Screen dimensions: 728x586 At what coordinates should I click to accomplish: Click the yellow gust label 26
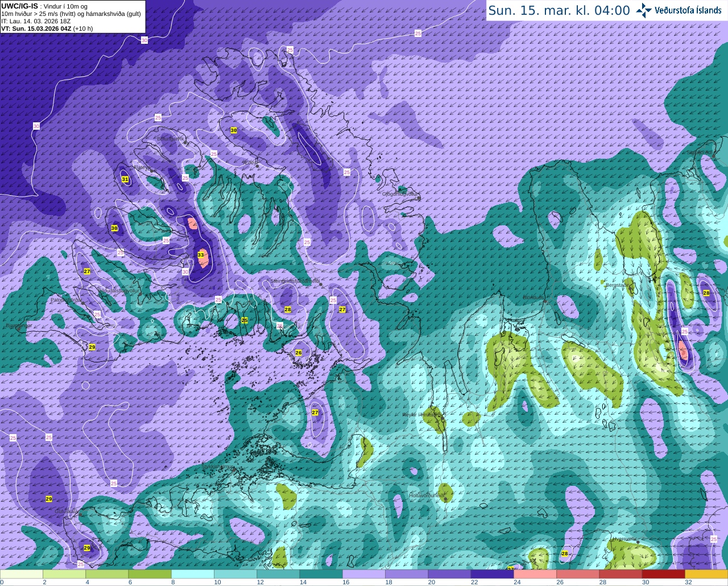coord(299,353)
